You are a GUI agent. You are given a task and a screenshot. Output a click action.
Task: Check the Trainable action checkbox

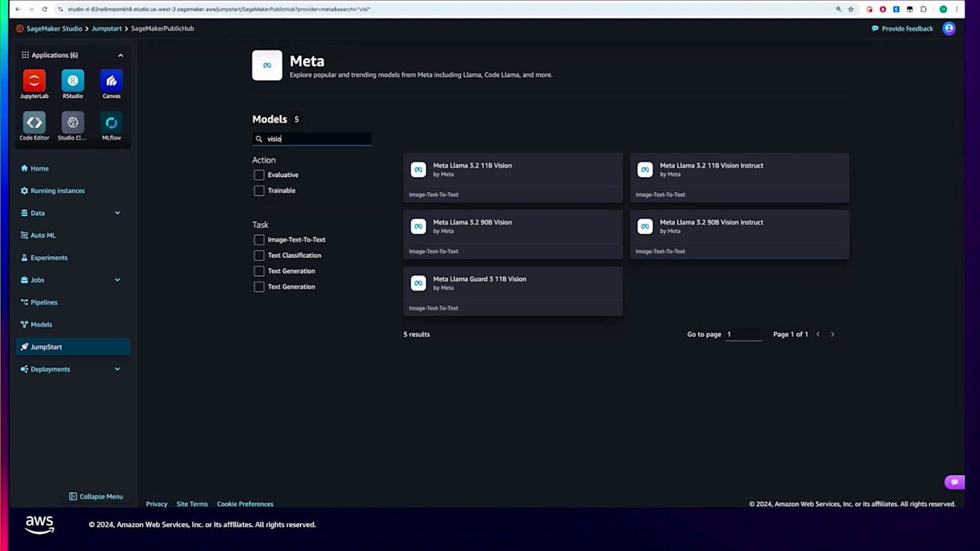(259, 190)
